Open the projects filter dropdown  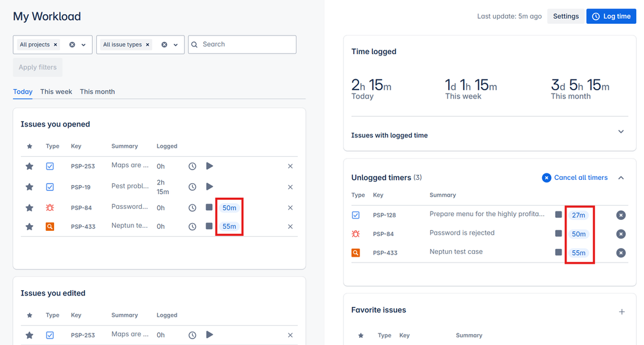(84, 44)
